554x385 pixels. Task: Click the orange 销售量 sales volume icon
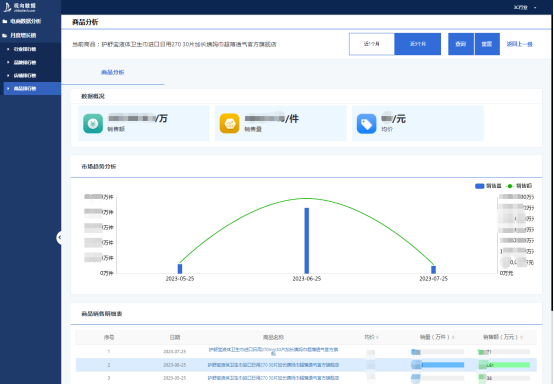(230, 124)
